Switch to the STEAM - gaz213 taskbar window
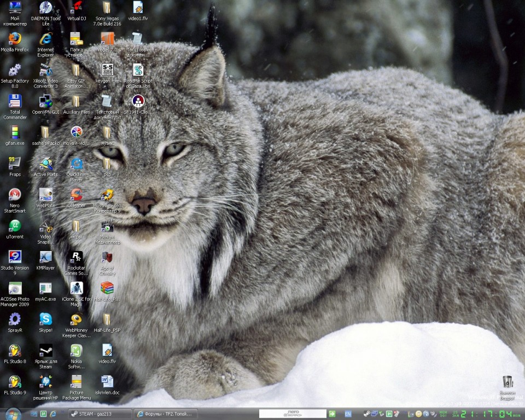The height and width of the screenshot is (420, 525). click(x=100, y=414)
